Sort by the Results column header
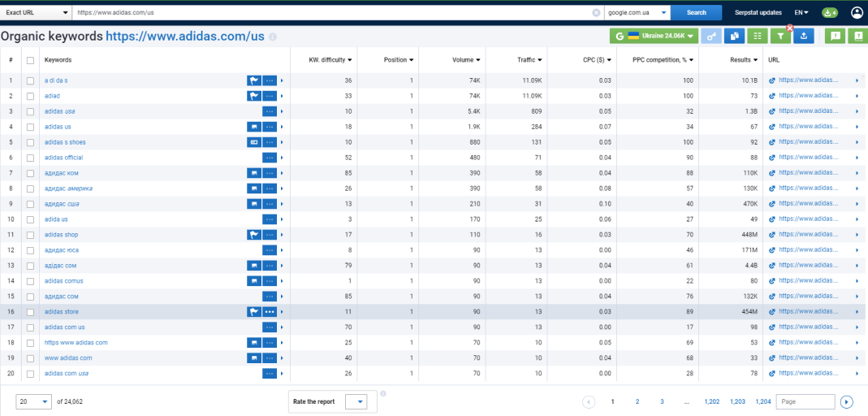Image resolution: width=868 pixels, height=416 pixels. coord(744,60)
